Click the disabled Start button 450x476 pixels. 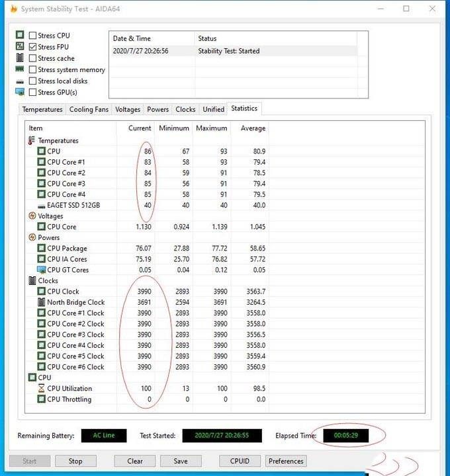(30, 461)
